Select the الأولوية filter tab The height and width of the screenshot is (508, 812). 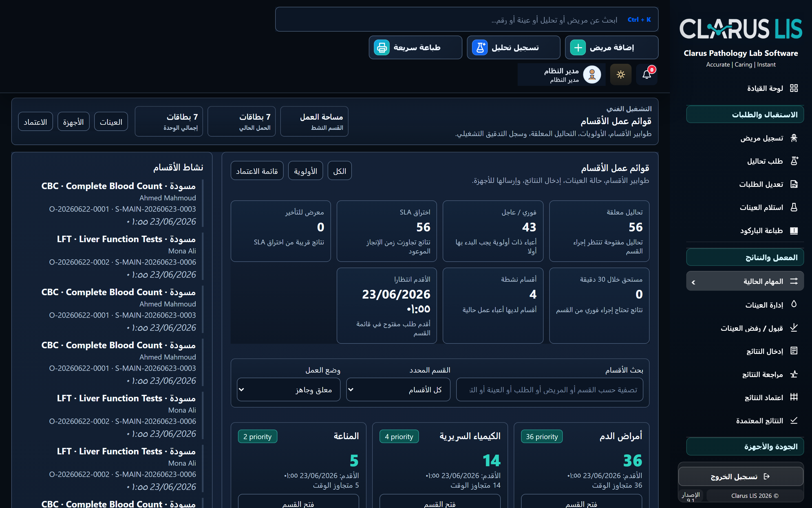pos(306,171)
